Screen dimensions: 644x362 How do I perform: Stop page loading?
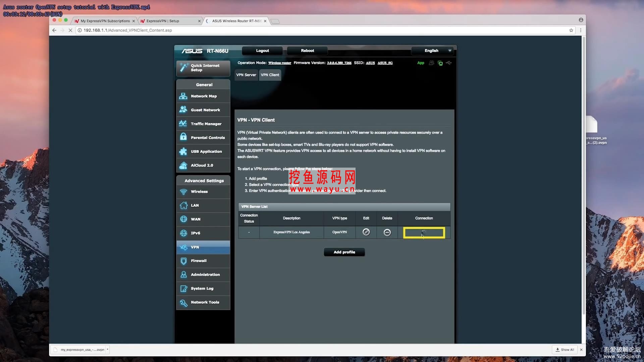pos(70,30)
